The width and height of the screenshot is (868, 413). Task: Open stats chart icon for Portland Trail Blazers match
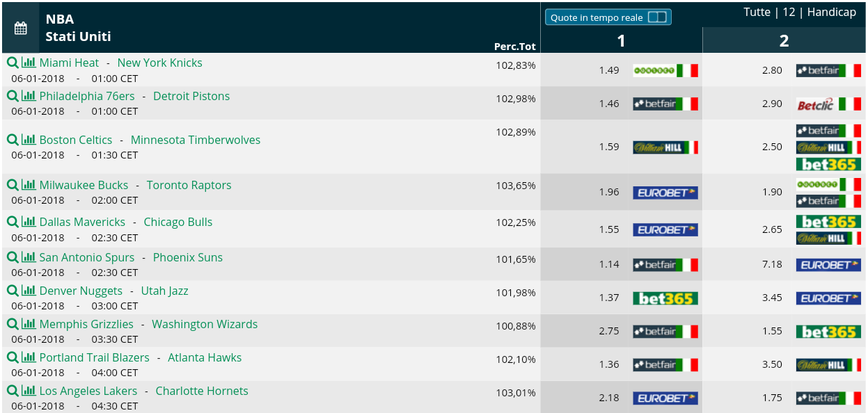tap(29, 357)
